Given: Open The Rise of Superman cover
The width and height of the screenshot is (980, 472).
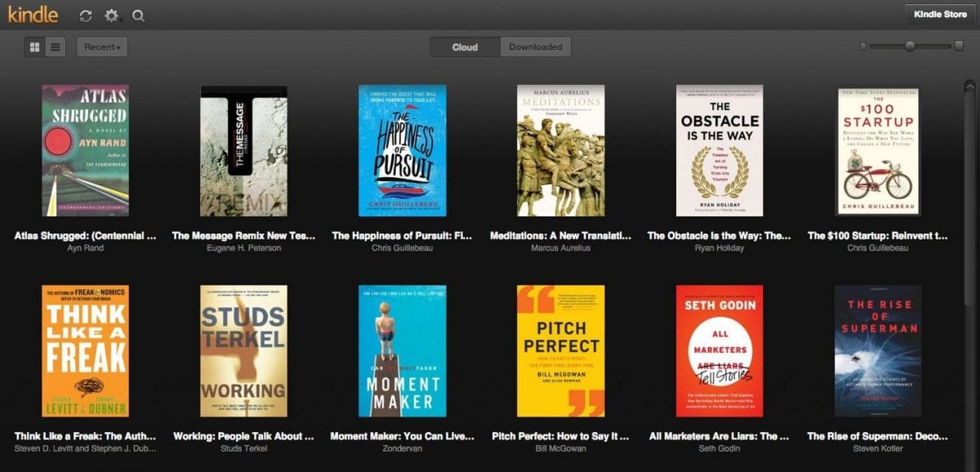Looking at the screenshot, I should (x=878, y=351).
